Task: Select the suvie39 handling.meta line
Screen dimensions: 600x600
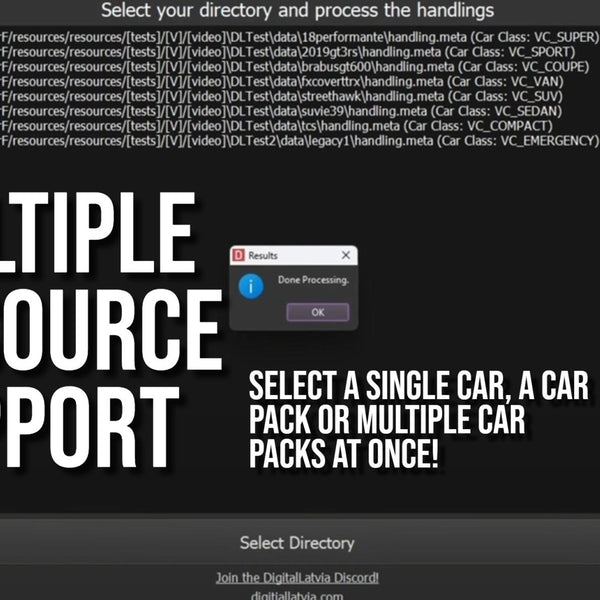Action: click(281, 111)
